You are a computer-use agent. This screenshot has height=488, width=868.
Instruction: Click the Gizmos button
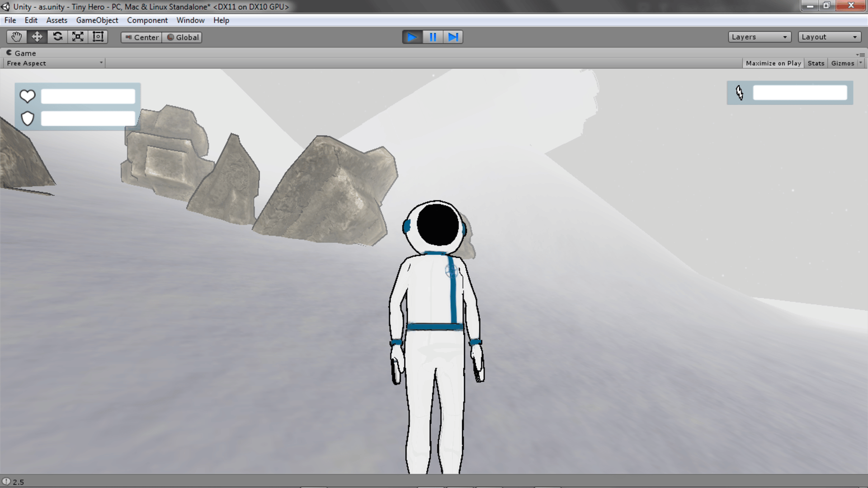point(842,63)
